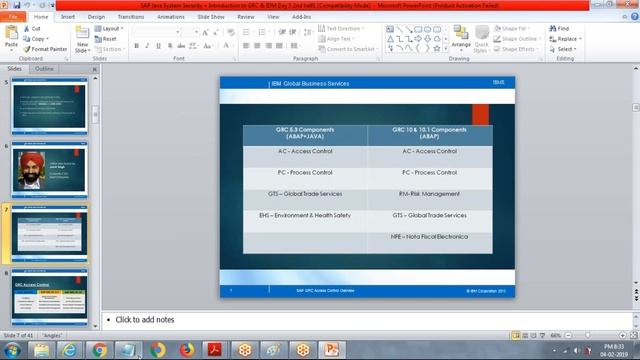
Task: Open Firefox from the taskbar
Action: point(187,350)
